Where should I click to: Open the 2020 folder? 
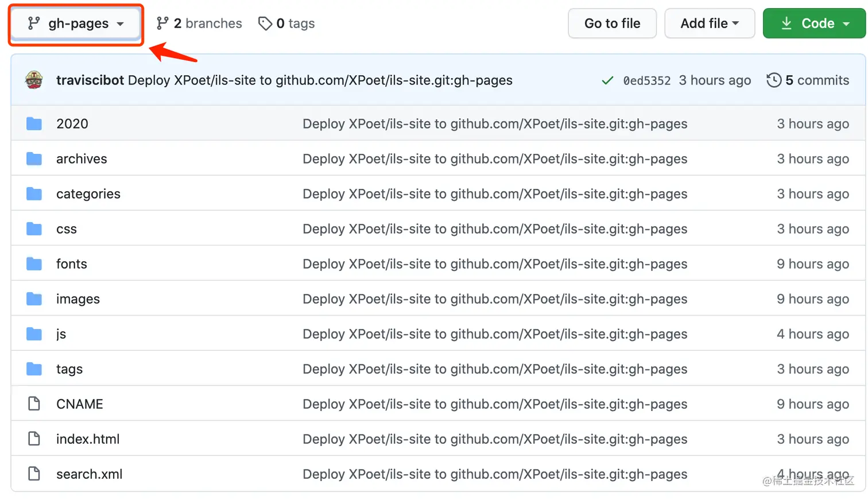tap(72, 124)
